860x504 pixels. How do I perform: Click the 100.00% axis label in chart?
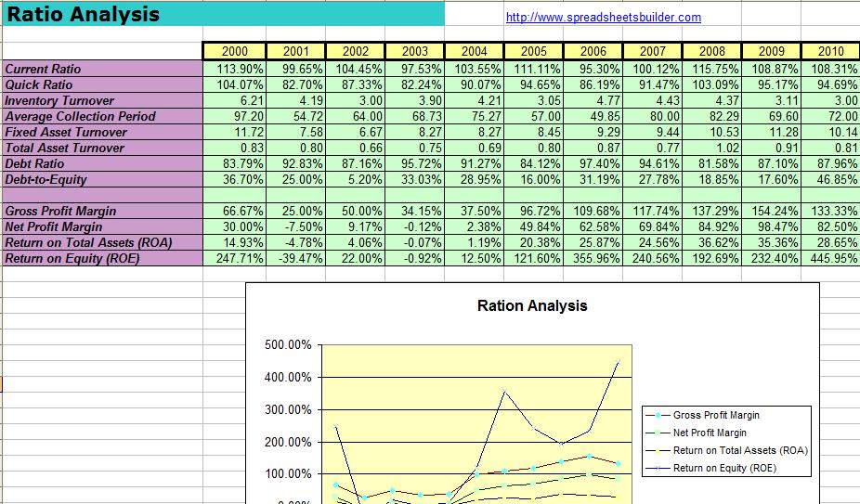click(288, 474)
